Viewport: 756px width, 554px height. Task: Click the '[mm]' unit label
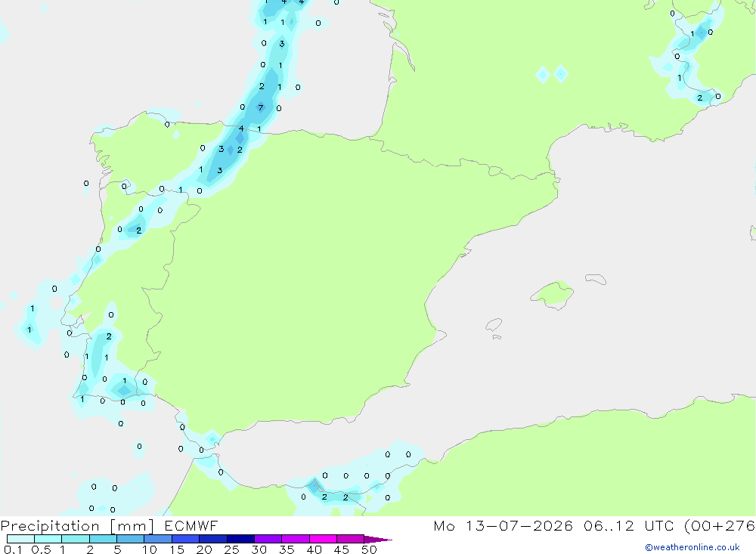click(x=132, y=526)
